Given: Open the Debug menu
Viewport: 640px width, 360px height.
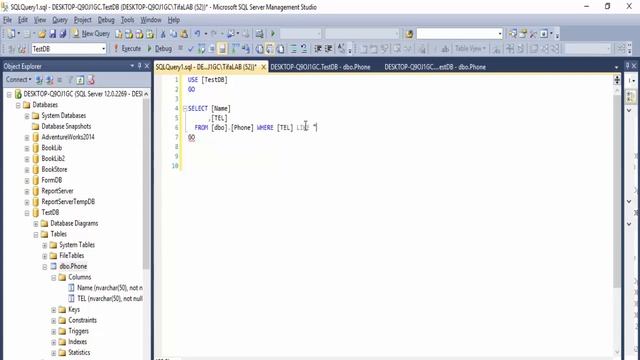Looking at the screenshot, I should [x=106, y=20].
